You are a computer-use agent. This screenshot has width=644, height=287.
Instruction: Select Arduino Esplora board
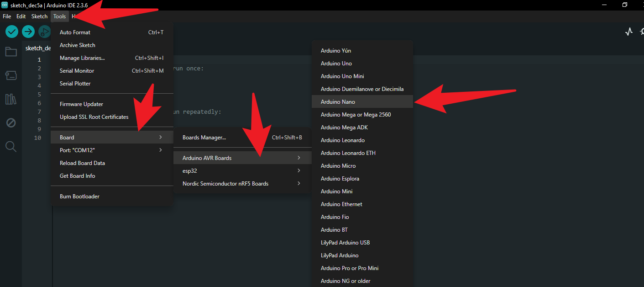pos(362,179)
